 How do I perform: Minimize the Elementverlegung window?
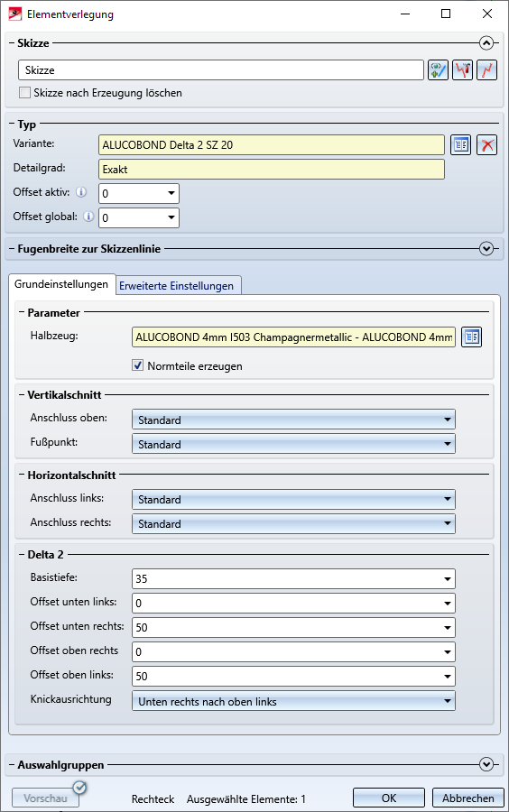[405, 14]
